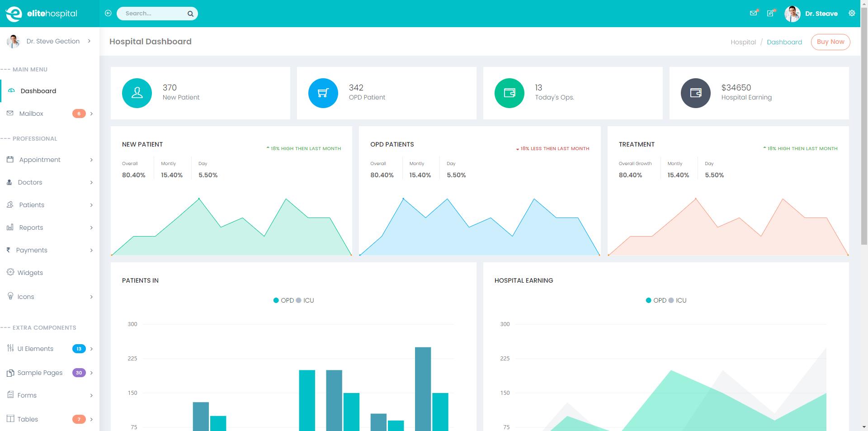Click the Reports chart sidebar icon

(x=10, y=227)
